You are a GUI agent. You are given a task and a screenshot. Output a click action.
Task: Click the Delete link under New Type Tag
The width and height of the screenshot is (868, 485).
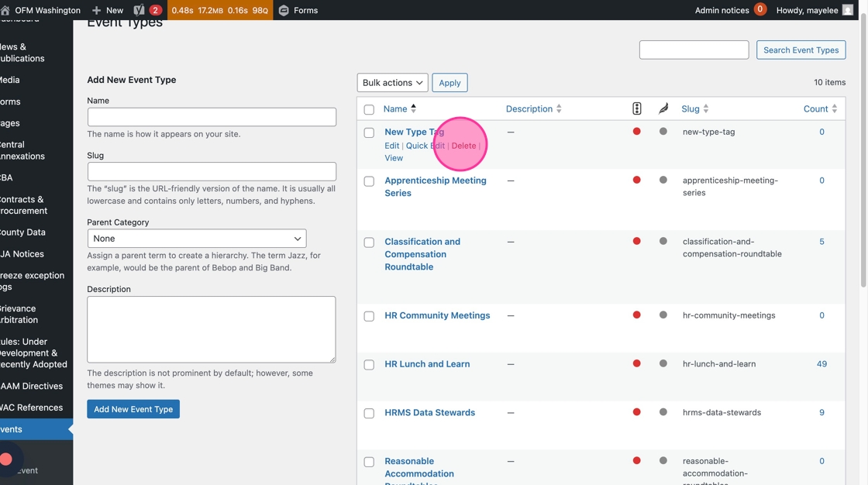click(x=463, y=146)
